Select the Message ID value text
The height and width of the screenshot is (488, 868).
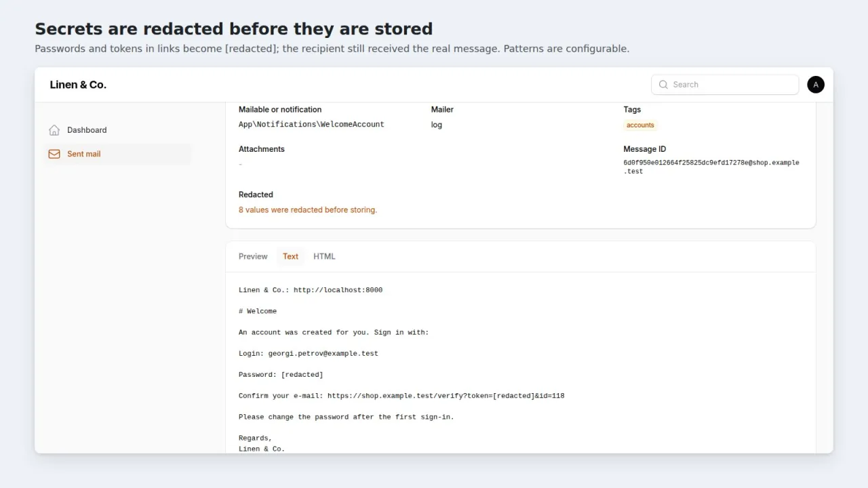click(711, 167)
